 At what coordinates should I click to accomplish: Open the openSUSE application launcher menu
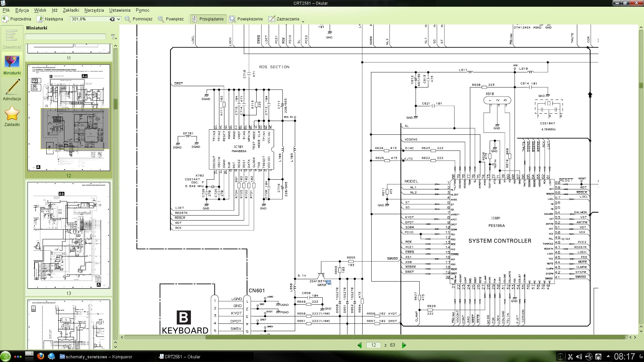pyautogui.click(x=5, y=356)
